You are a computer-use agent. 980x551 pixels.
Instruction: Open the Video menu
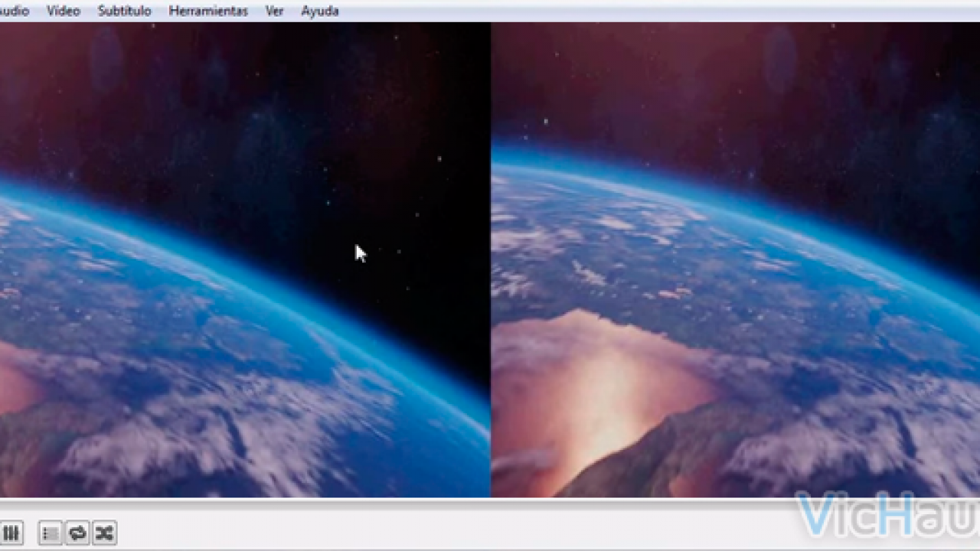tap(63, 11)
